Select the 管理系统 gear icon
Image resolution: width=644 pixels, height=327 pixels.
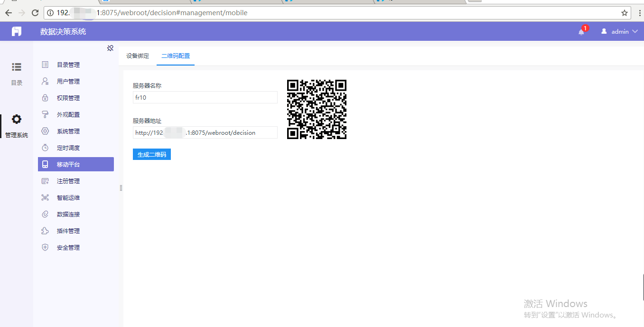pos(17,119)
